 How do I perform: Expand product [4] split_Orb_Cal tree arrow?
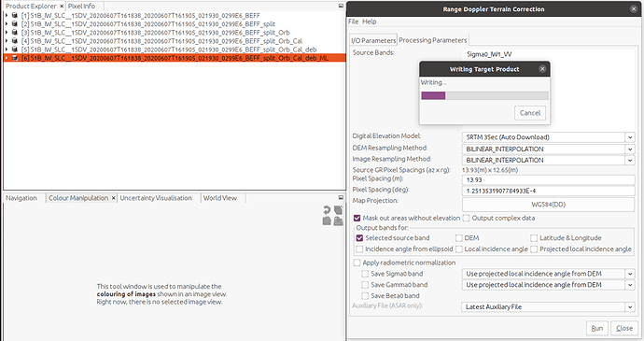coord(7,41)
